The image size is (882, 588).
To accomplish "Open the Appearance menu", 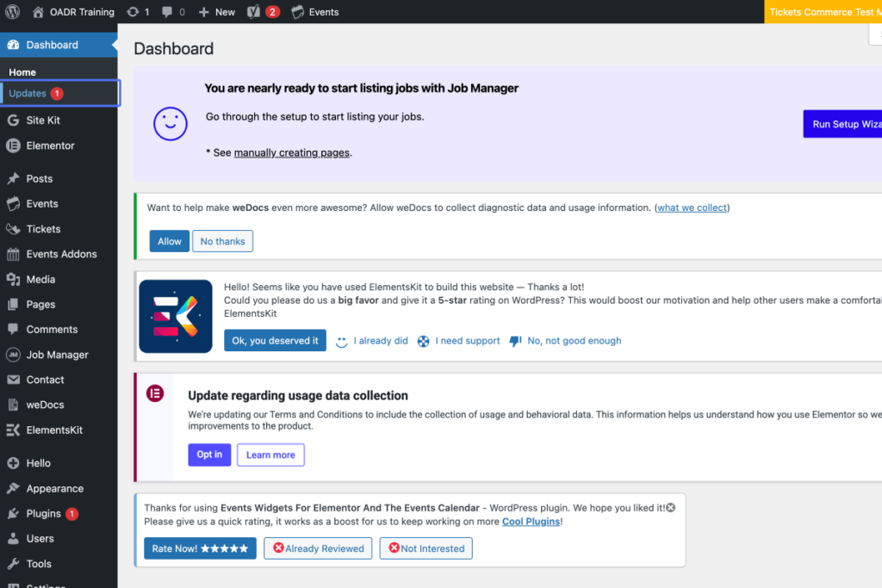I will (55, 488).
